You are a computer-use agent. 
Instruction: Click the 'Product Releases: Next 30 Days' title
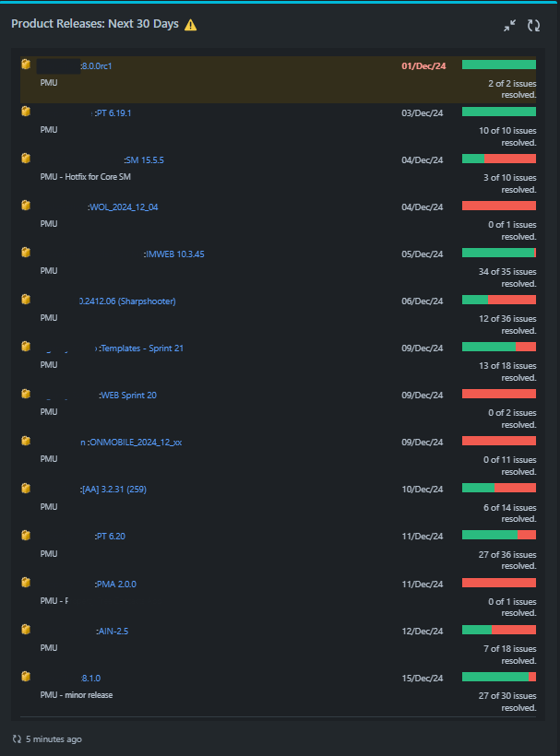click(x=95, y=24)
